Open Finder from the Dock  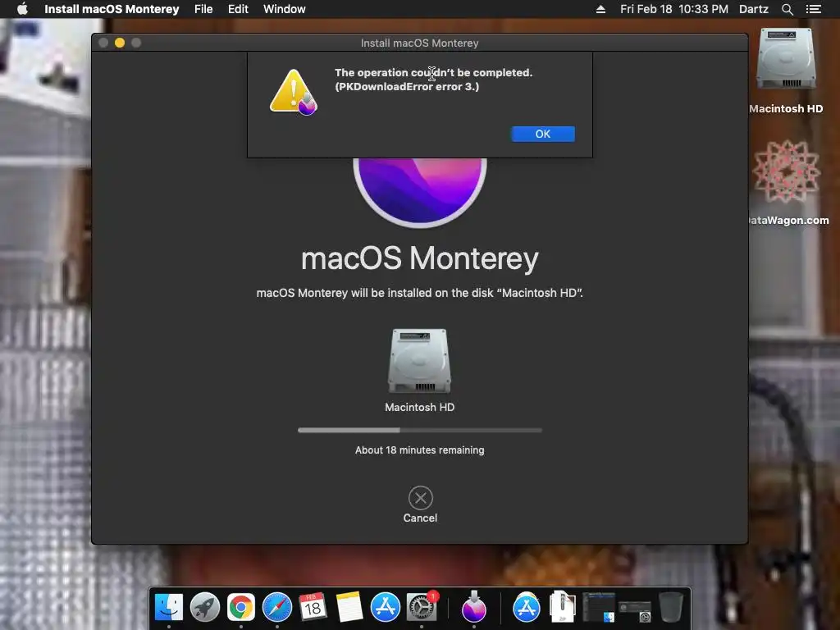click(169, 608)
